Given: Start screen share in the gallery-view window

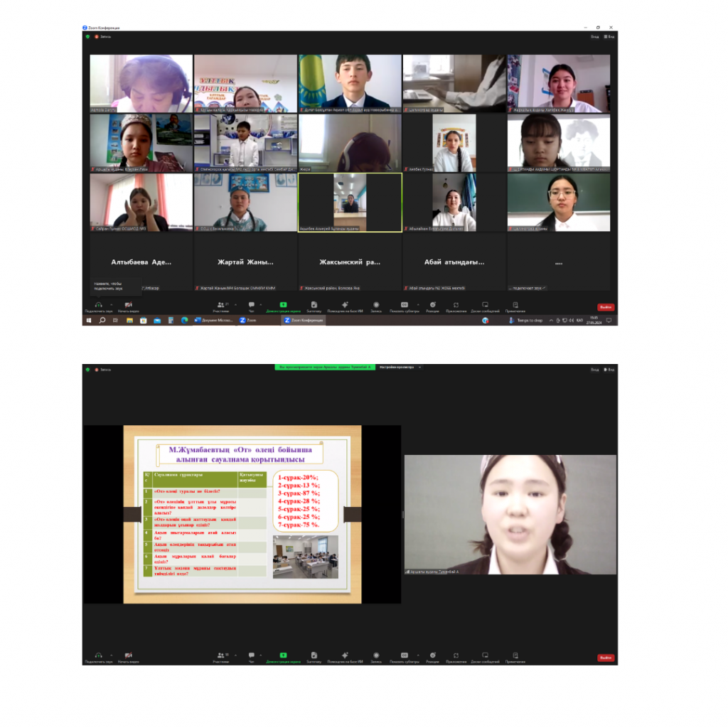Looking at the screenshot, I should 283,307.
